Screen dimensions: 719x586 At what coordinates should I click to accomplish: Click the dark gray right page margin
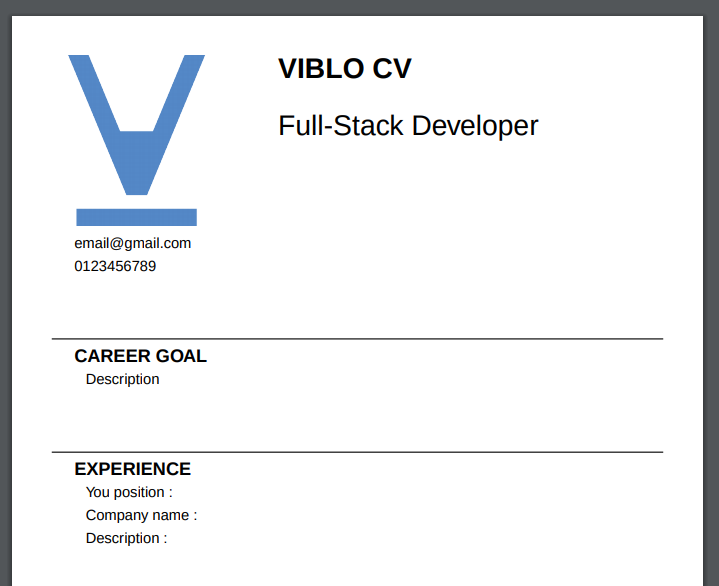[711, 300]
